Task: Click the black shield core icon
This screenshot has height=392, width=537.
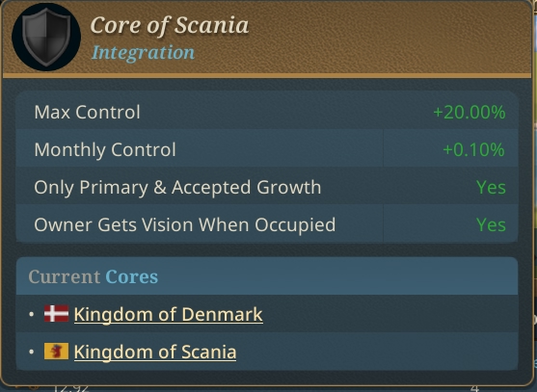Action: 46,37
